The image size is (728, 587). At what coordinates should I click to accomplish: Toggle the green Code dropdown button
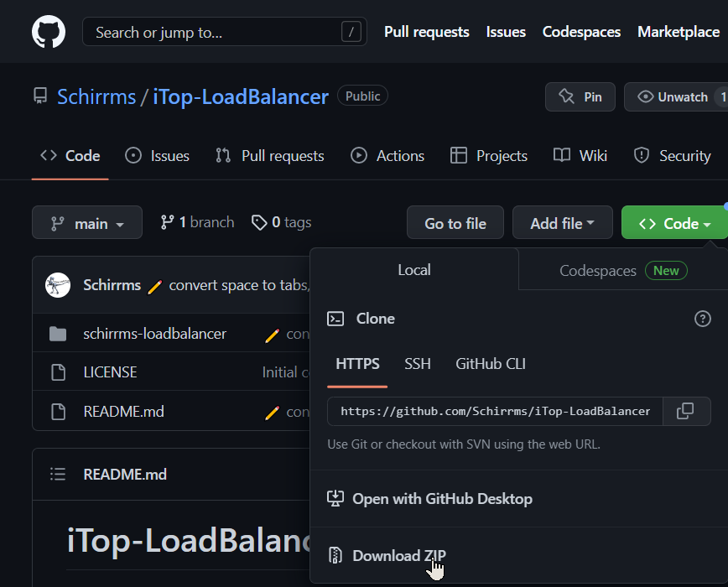pos(674,222)
